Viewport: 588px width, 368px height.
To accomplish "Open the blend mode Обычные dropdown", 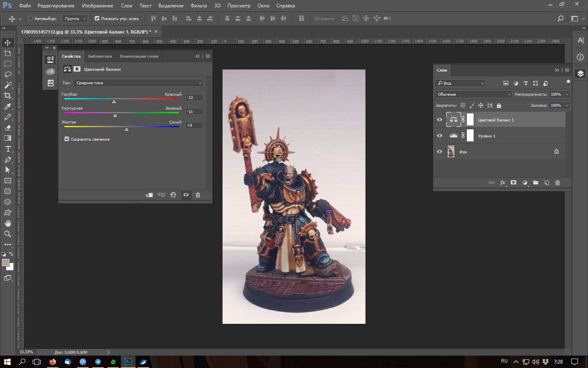I will click(x=473, y=94).
